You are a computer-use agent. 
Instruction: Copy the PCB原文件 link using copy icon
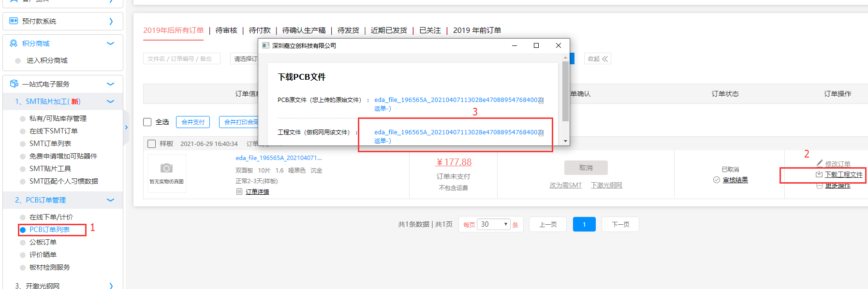(x=541, y=101)
